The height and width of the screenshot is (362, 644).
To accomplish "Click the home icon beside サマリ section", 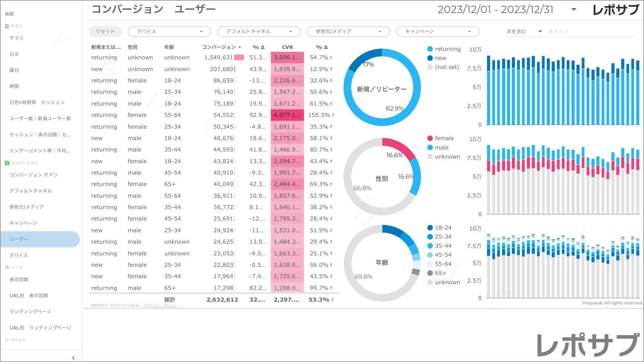I will [x=7, y=26].
